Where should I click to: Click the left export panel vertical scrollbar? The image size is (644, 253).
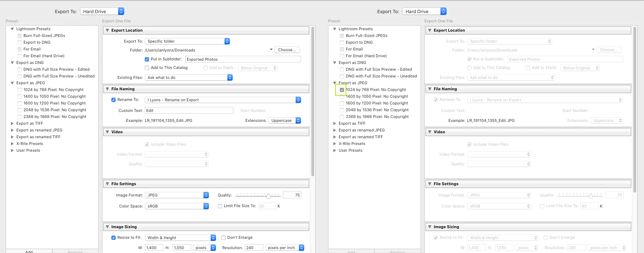point(313,101)
